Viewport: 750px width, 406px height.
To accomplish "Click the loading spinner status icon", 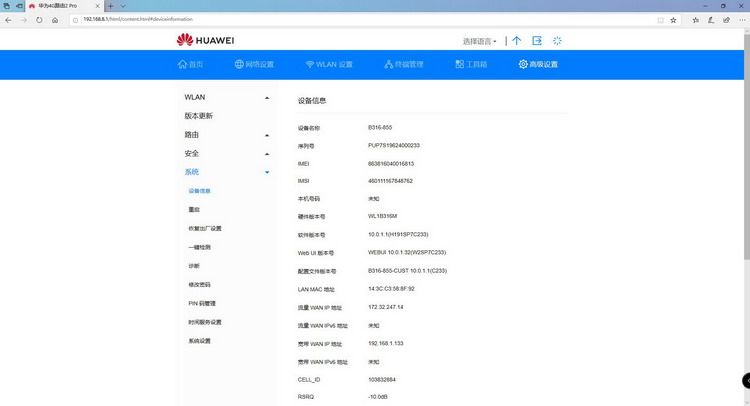I will (x=557, y=41).
